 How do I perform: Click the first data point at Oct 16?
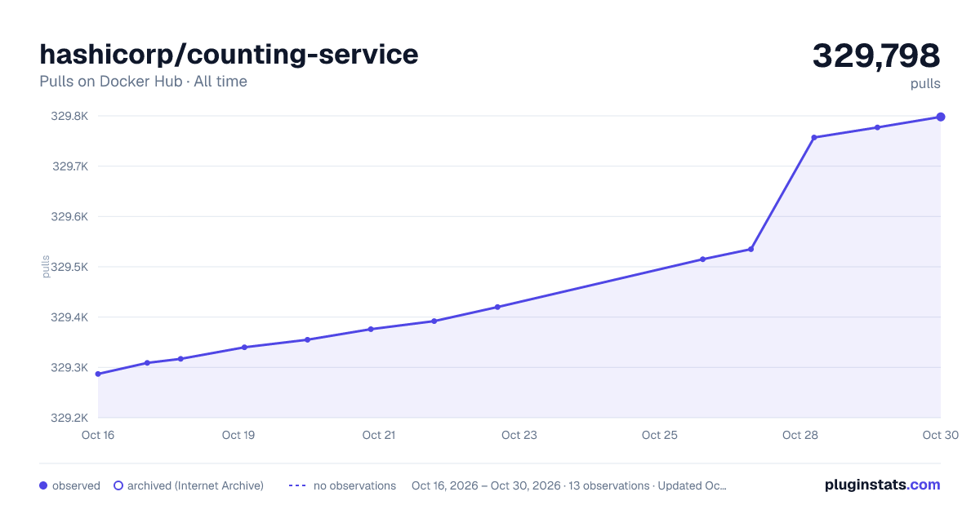[98, 374]
